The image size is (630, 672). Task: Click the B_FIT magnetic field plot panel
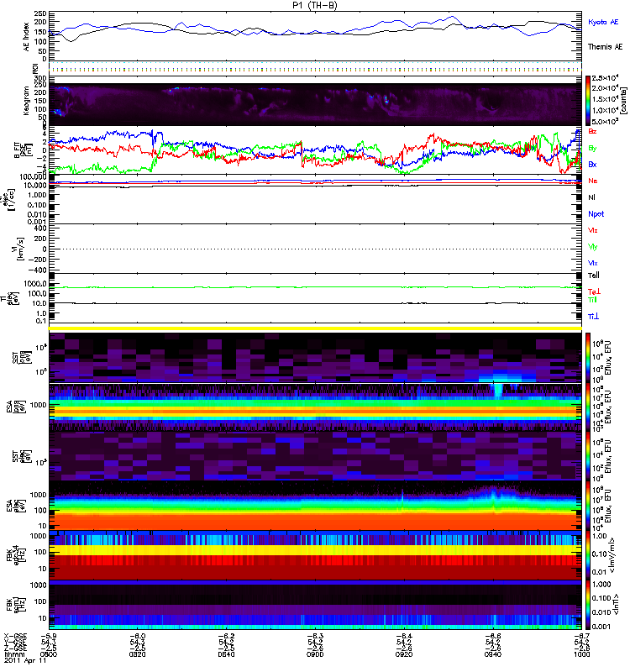coord(316,150)
